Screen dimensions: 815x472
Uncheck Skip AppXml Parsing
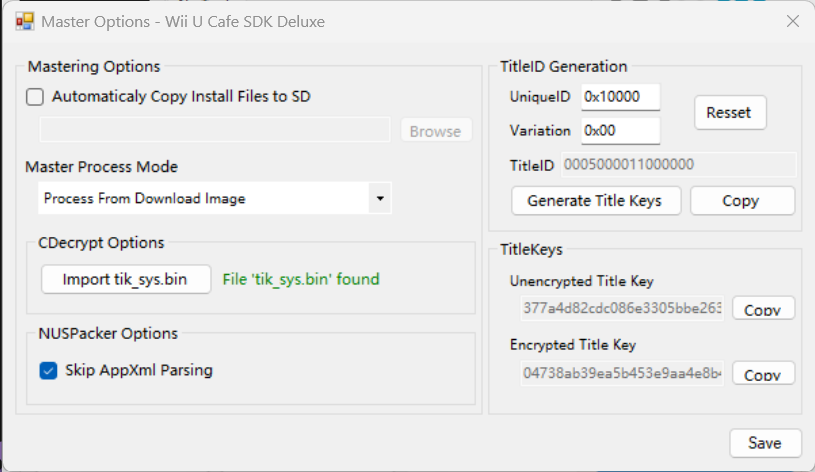(48, 371)
